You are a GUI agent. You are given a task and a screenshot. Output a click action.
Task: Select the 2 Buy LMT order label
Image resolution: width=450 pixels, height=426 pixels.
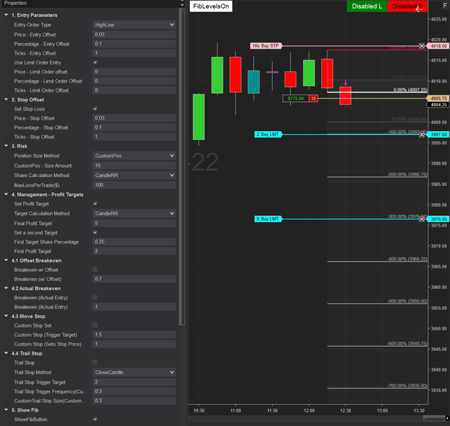(268, 134)
